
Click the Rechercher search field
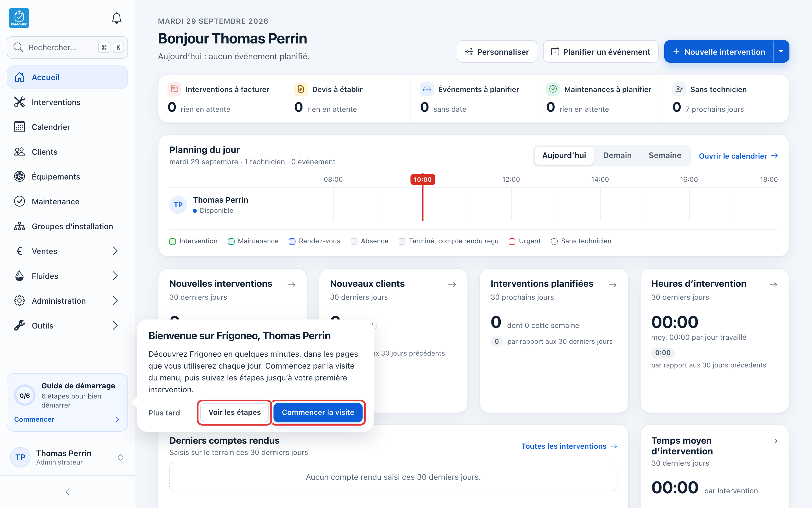[67, 47]
